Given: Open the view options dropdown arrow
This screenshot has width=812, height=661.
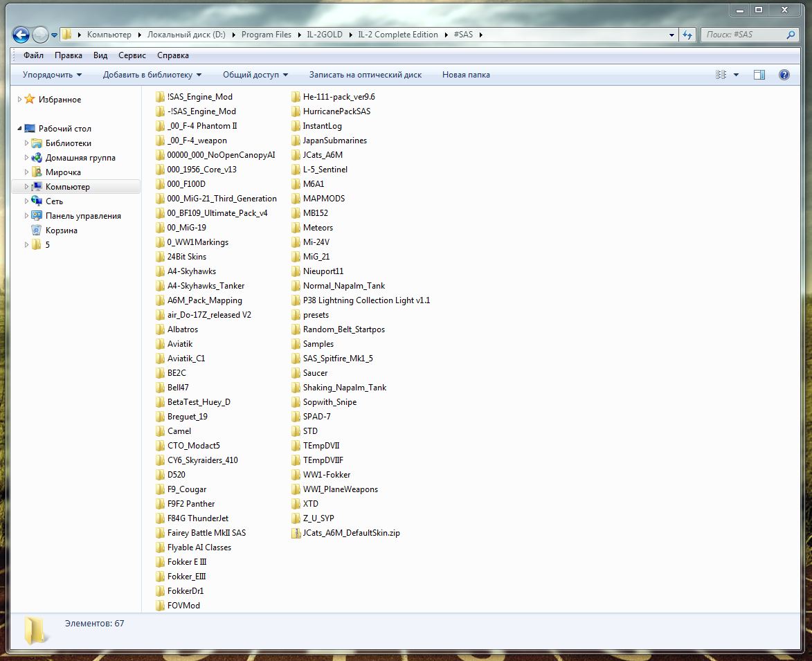Looking at the screenshot, I should pos(736,75).
